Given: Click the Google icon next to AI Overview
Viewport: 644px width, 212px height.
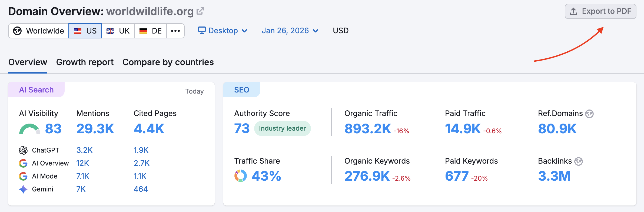Looking at the screenshot, I should click(x=23, y=163).
